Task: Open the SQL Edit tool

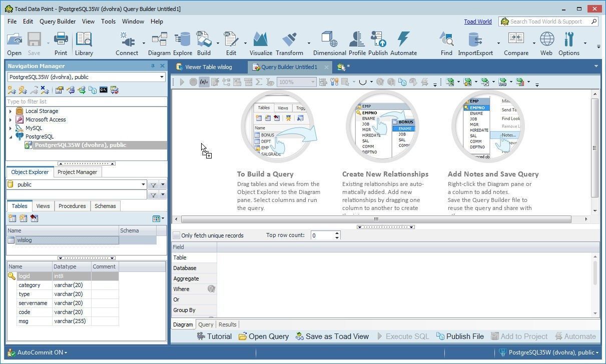Action: (x=231, y=43)
